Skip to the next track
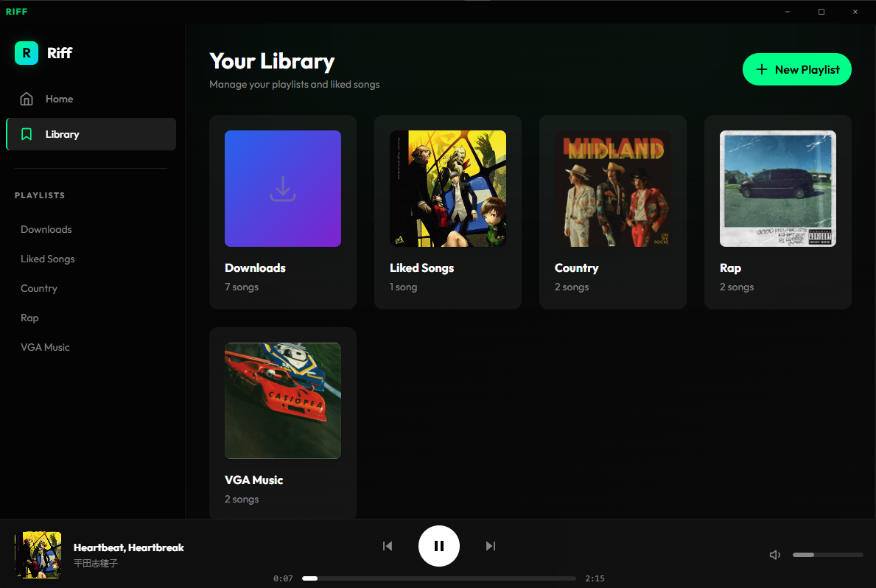 pyautogui.click(x=491, y=546)
